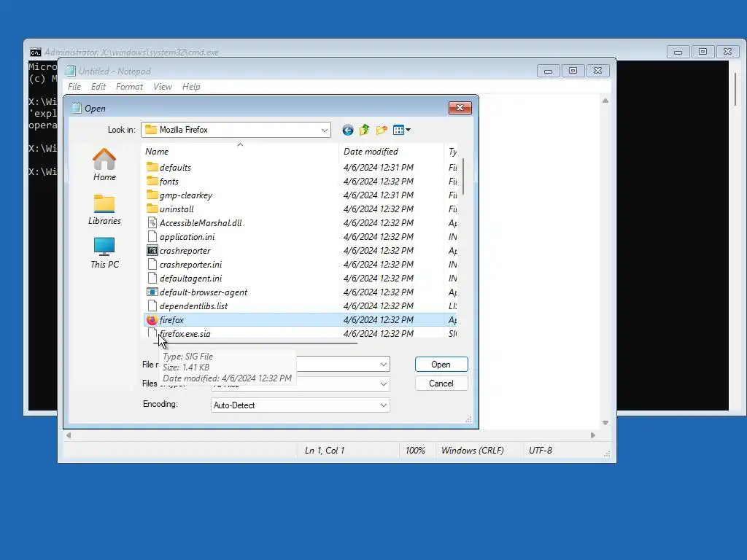Image resolution: width=747 pixels, height=560 pixels.
Task: Click the Open button
Action: tap(441, 365)
